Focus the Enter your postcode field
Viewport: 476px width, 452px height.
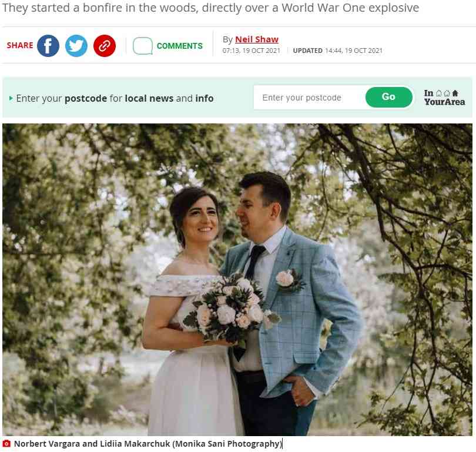tap(310, 98)
